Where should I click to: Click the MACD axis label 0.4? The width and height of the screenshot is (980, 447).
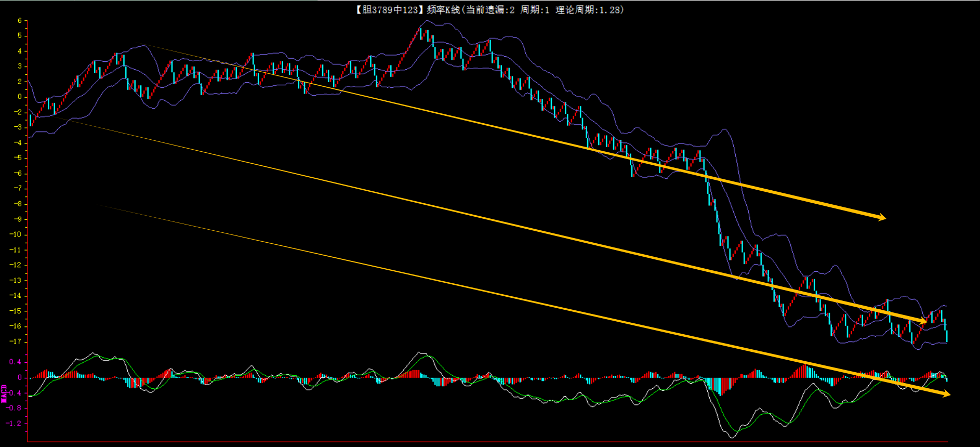point(16,362)
